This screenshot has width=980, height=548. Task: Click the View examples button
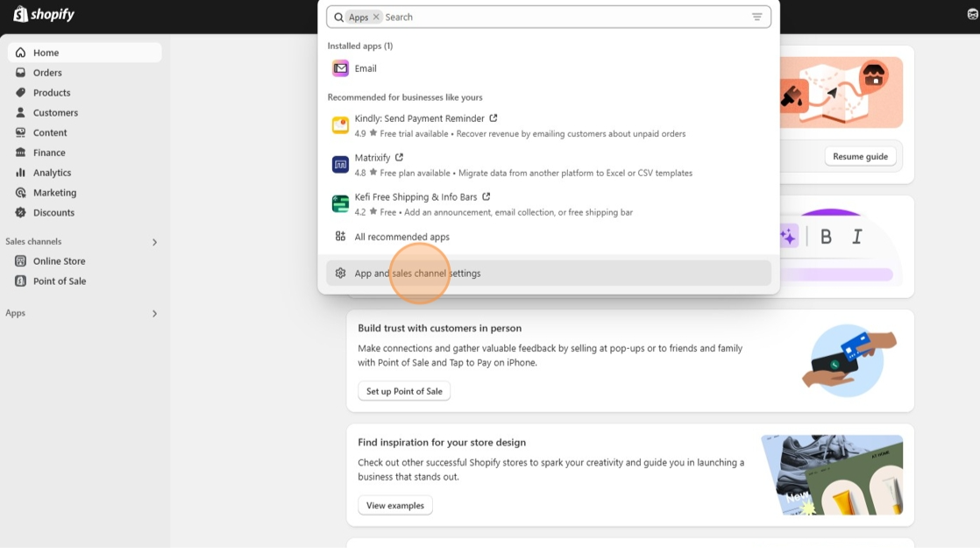coord(394,506)
